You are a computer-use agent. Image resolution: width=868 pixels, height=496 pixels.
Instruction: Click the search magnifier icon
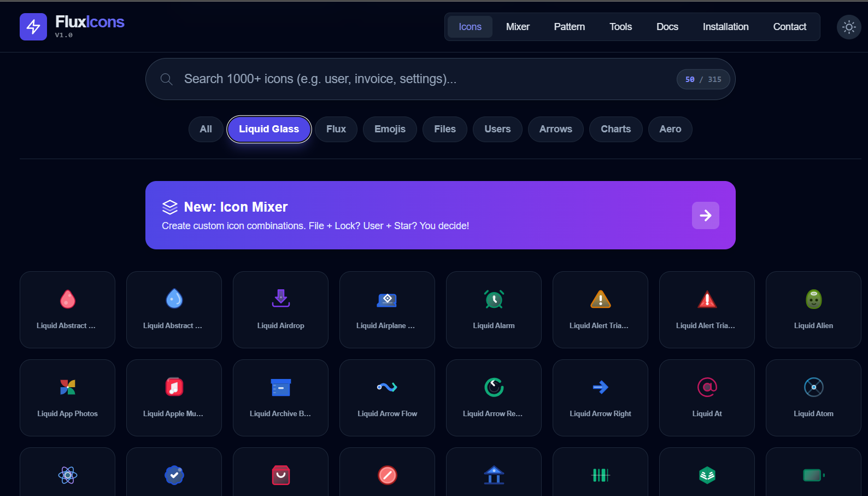(x=167, y=79)
